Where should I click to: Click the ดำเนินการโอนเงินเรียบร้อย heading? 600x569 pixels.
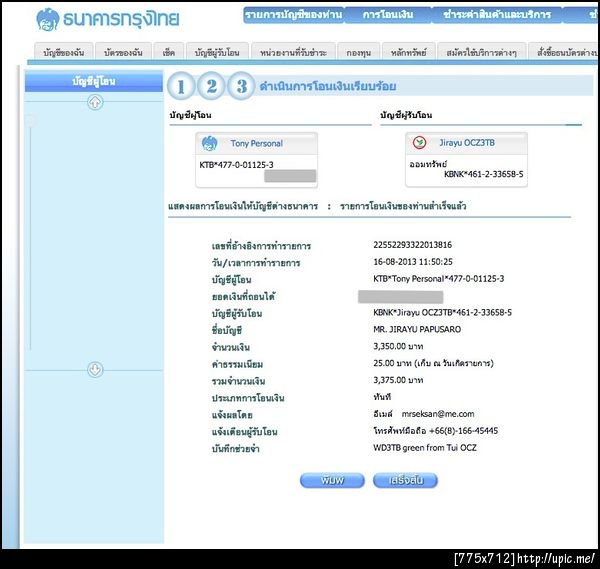coord(328,86)
